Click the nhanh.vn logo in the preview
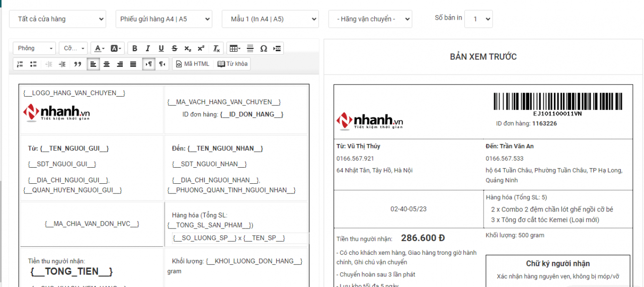The height and width of the screenshot is (287, 644). click(x=370, y=121)
